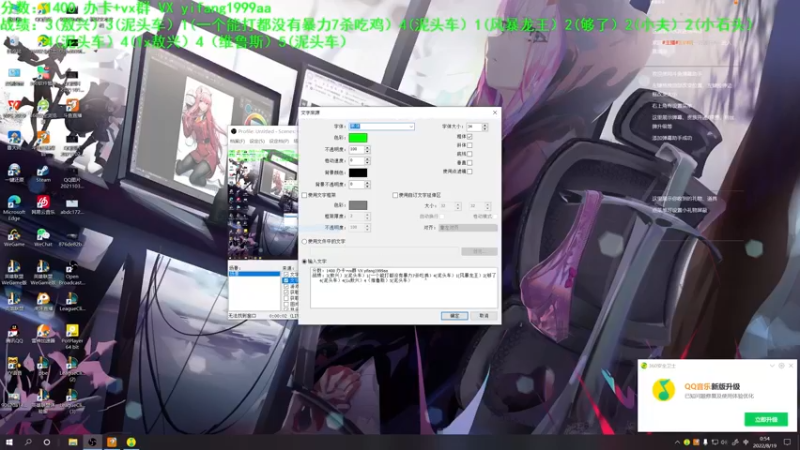Increase the 卷动速度 scroll speed stepper
The width and height of the screenshot is (800, 450).
click(367, 159)
